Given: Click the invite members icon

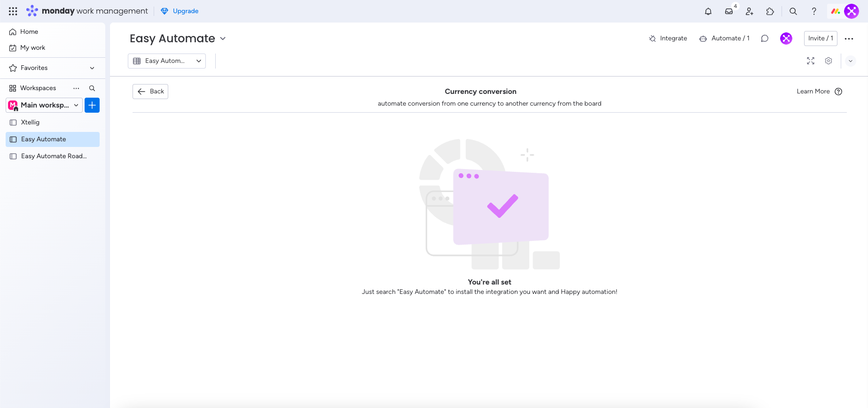Looking at the screenshot, I should [749, 11].
